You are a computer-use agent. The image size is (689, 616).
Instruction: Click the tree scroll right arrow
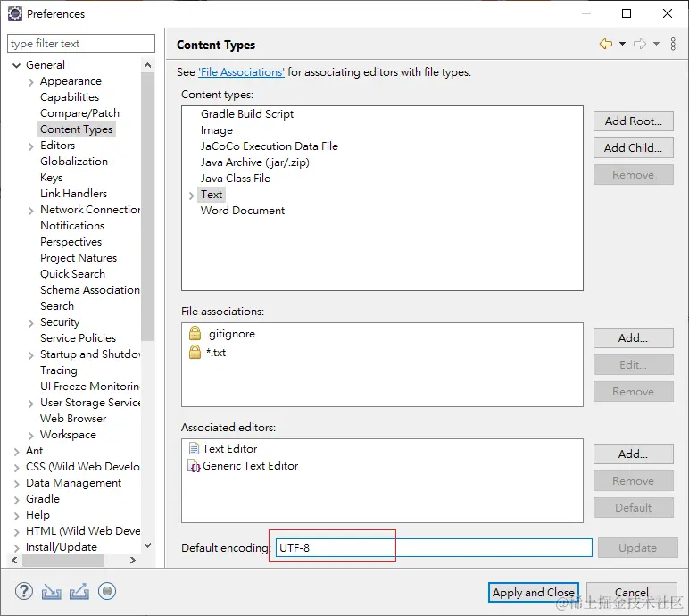(133, 560)
